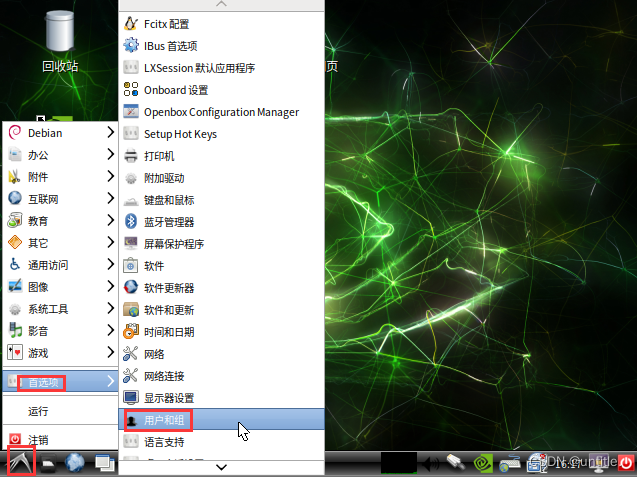The image size is (637, 477).
Task: Open 屏幕保护程序 screensaver icon
Action: pos(131,243)
